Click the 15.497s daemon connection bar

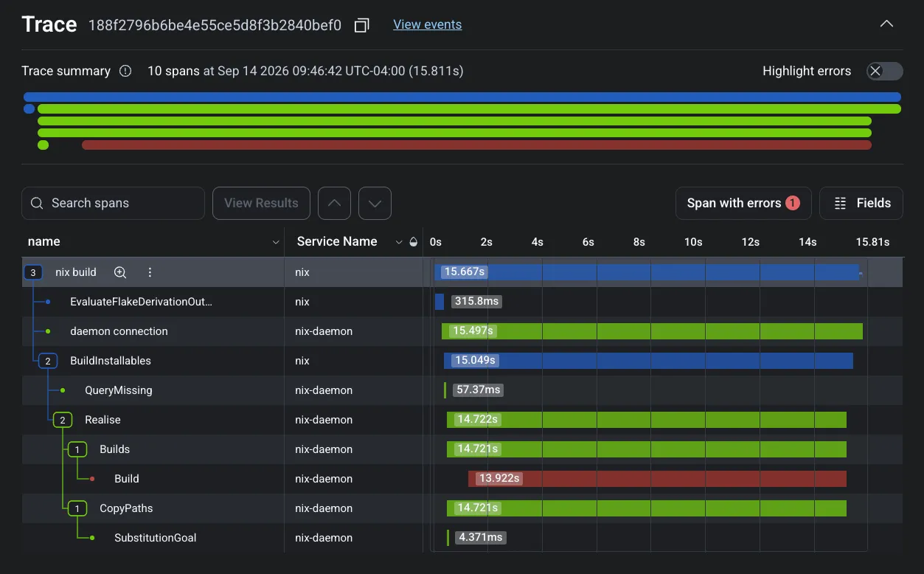tap(652, 331)
